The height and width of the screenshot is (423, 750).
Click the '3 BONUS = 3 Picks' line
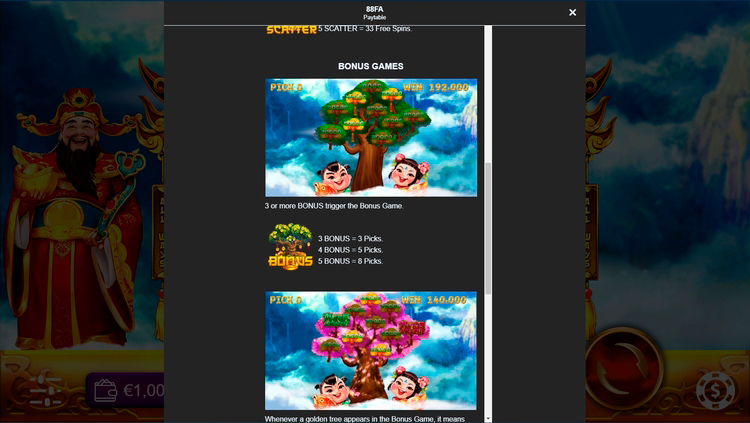point(350,239)
